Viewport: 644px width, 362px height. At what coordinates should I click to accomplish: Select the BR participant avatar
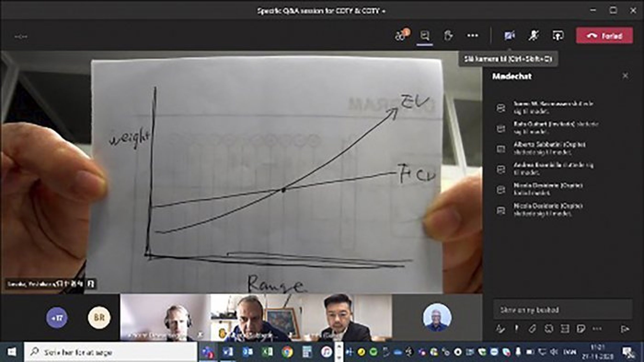[99, 318]
